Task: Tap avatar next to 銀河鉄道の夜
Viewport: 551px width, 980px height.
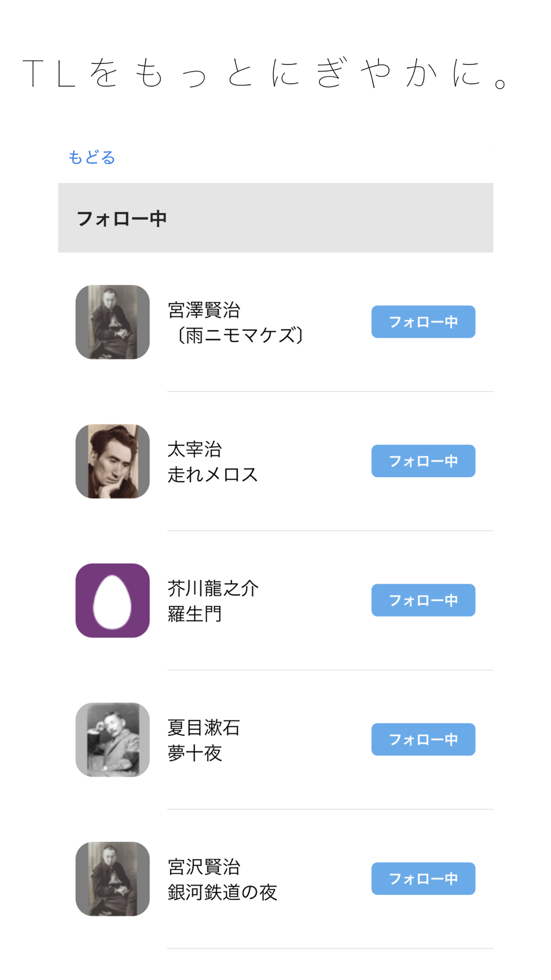Action: tap(112, 879)
